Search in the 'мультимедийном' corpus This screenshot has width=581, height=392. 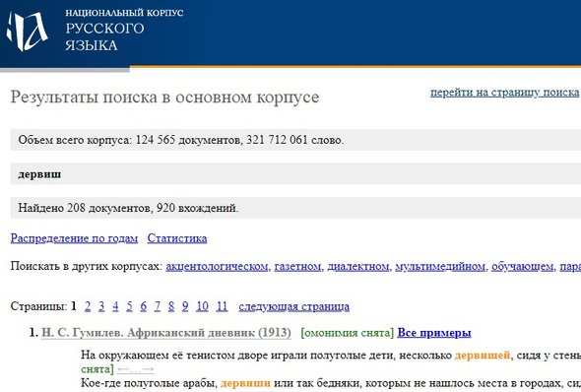click(x=440, y=266)
